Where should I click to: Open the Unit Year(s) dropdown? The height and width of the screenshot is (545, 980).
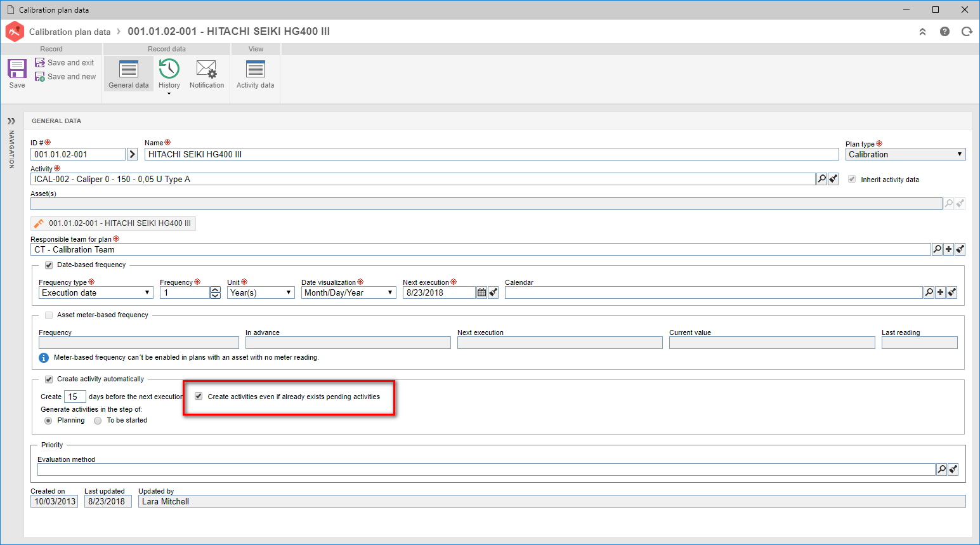coord(261,292)
